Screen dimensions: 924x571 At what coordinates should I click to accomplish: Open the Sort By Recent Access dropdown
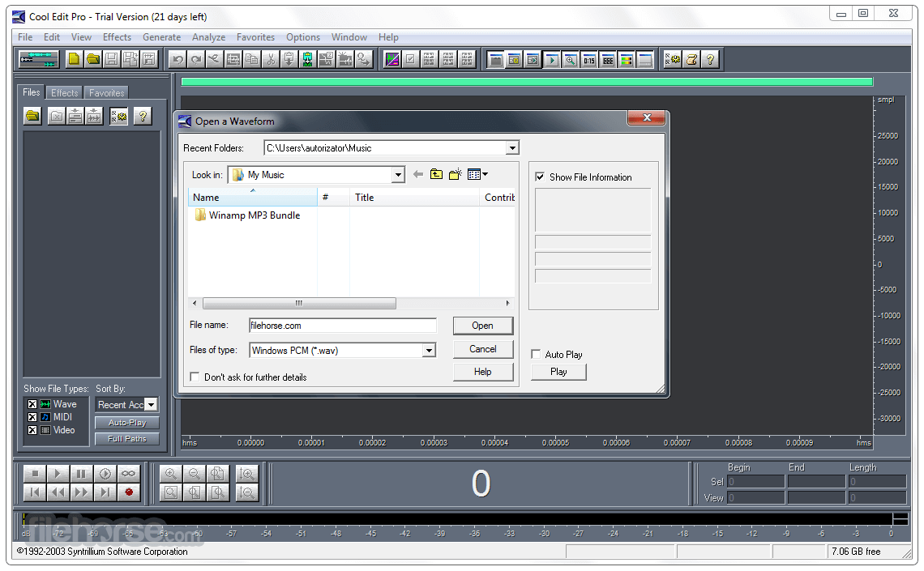click(x=152, y=404)
